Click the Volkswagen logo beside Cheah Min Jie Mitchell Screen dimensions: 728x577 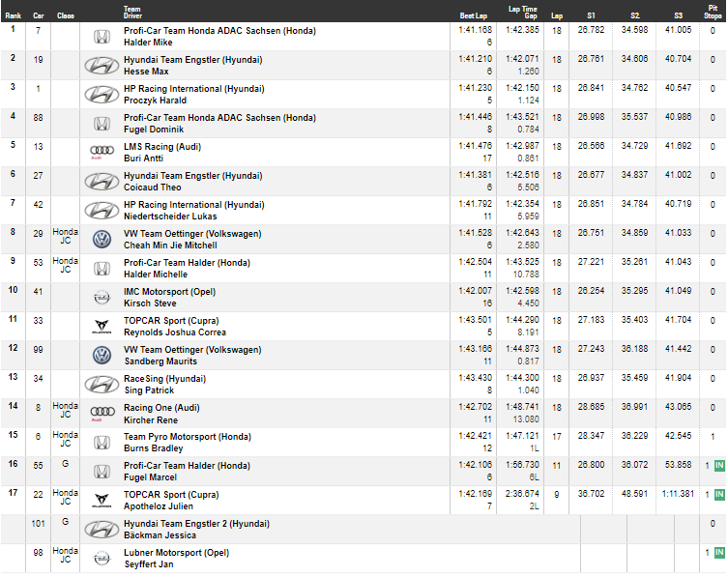click(x=102, y=240)
